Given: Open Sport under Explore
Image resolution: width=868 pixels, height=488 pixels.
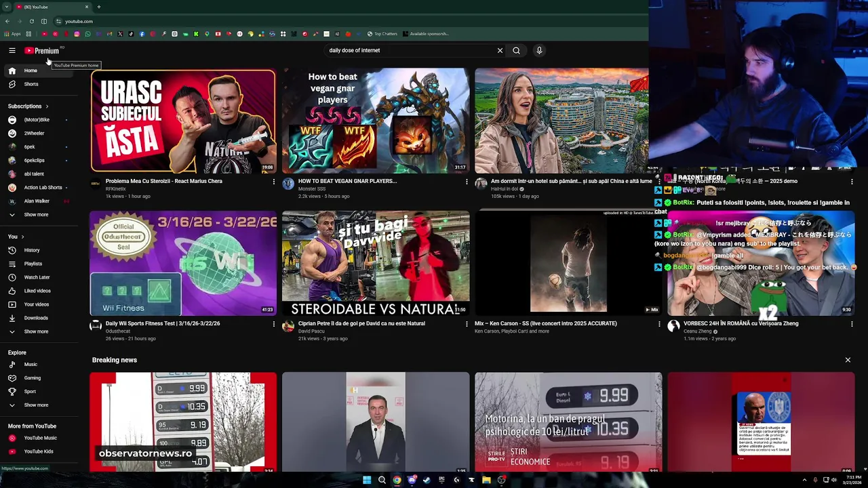Looking at the screenshot, I should pos(40,392).
